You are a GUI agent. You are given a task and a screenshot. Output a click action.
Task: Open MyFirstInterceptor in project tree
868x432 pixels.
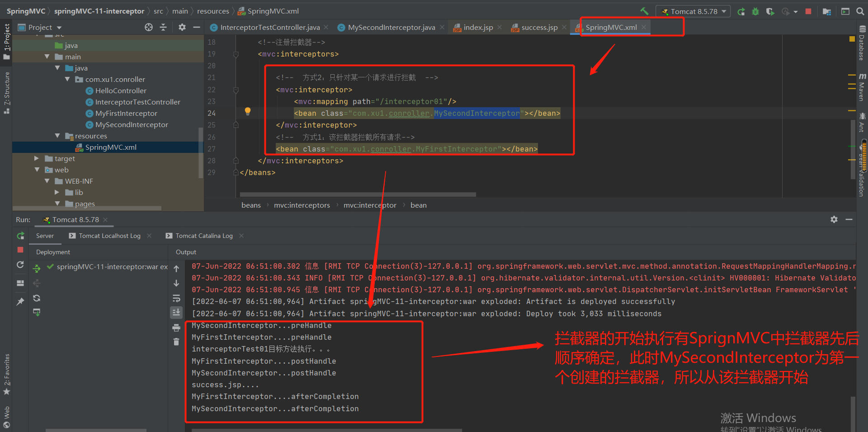click(x=126, y=113)
